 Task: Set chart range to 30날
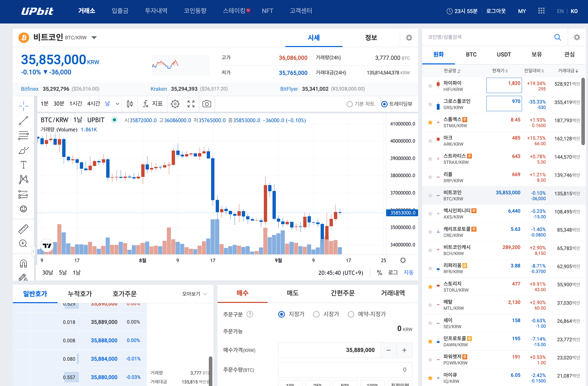click(48, 273)
